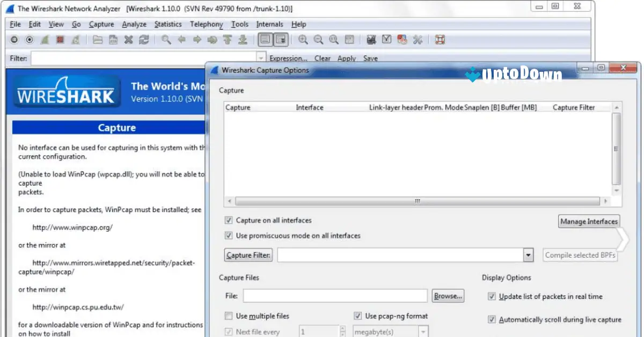Expand the Filter field dropdown arrow

(x=261, y=57)
